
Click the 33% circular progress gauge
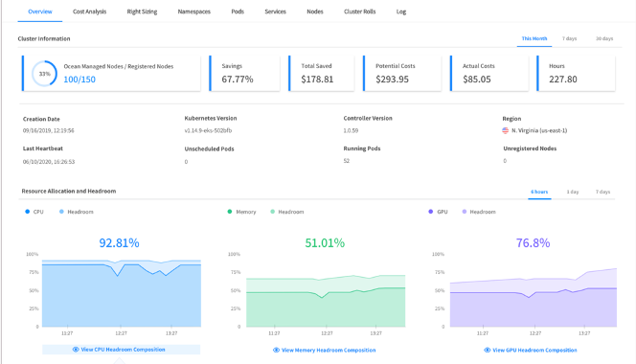click(45, 74)
